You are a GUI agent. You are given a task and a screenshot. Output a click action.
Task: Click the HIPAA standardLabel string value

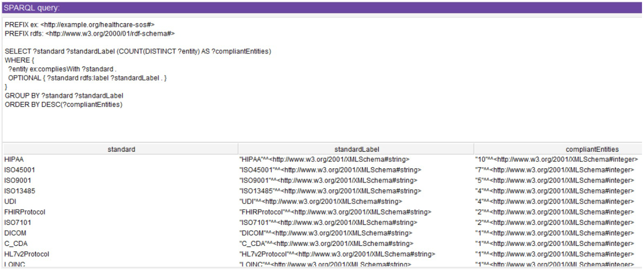pos(324,159)
